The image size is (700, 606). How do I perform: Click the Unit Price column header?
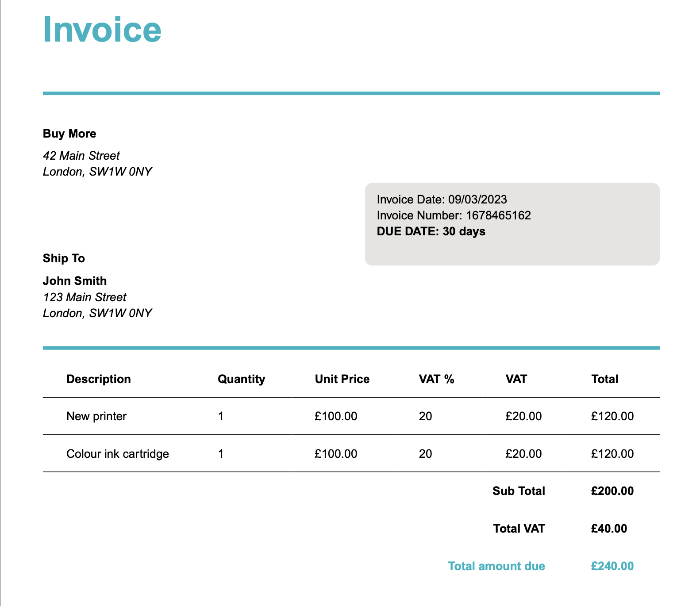point(342,379)
